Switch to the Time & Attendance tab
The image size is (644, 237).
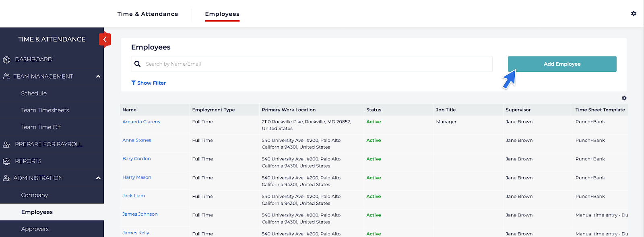coord(148,14)
